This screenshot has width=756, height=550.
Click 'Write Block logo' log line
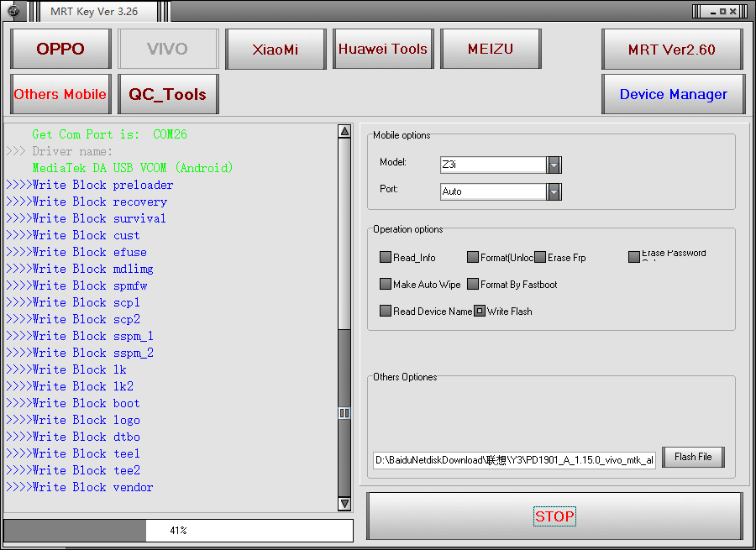(73, 421)
